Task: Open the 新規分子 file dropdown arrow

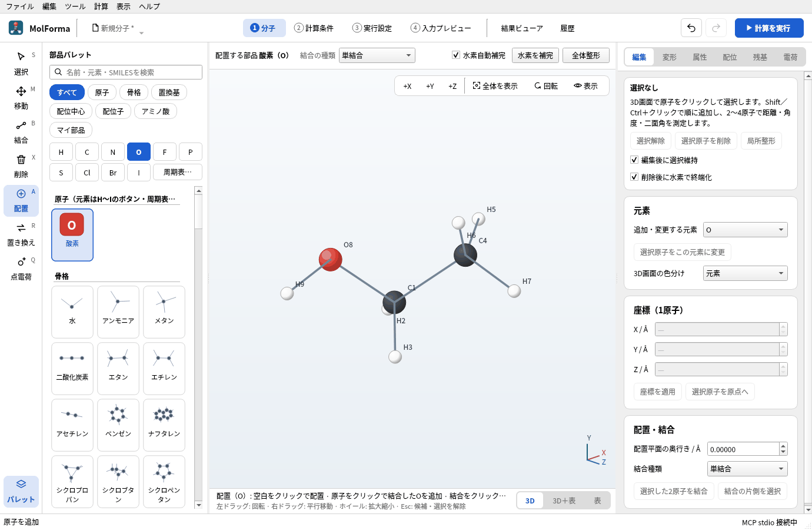Action: pos(141,33)
